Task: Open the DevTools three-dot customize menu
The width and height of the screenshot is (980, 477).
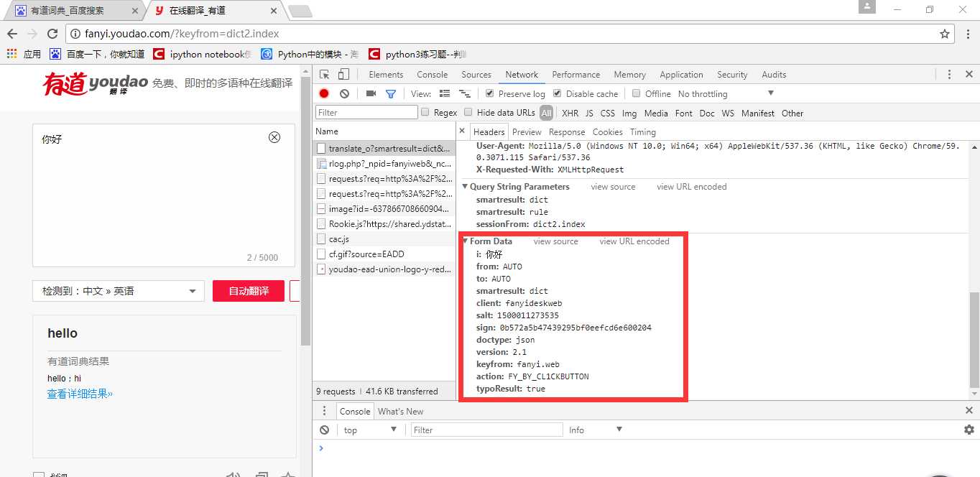Action: click(949, 75)
